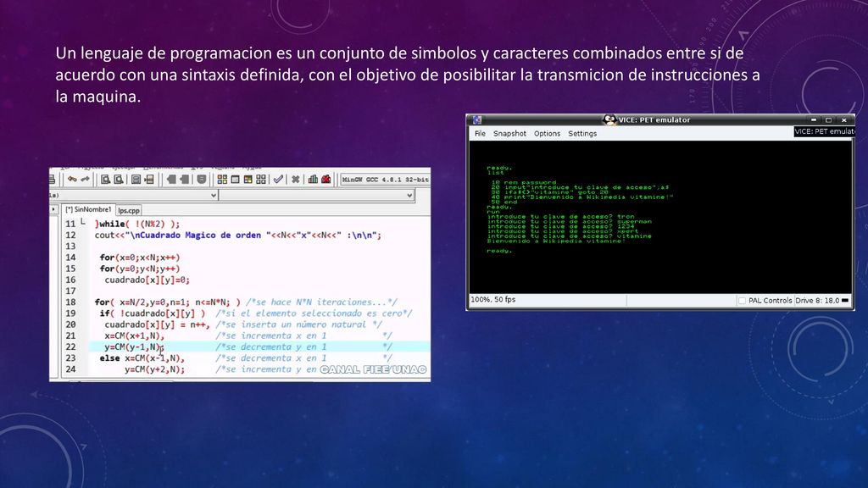Screen dimensions: 868x488
Task: Click the Syntax Check checkmark icon
Action: pos(278,180)
